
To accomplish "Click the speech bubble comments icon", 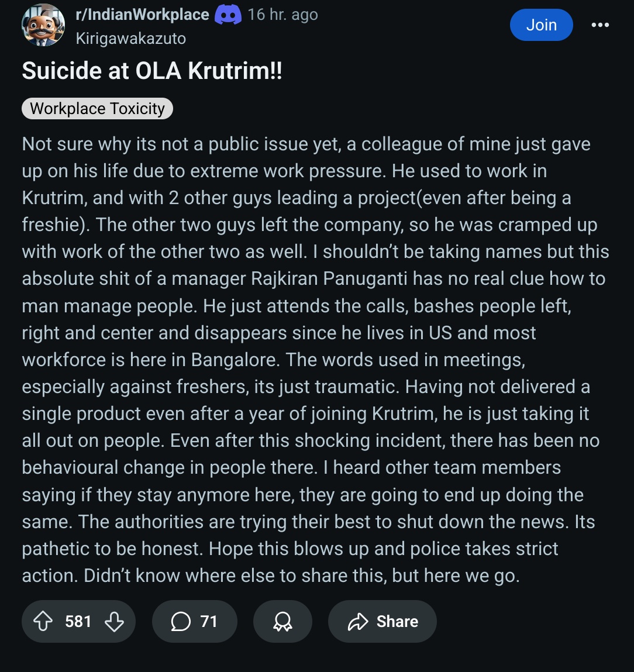I will pyautogui.click(x=181, y=621).
